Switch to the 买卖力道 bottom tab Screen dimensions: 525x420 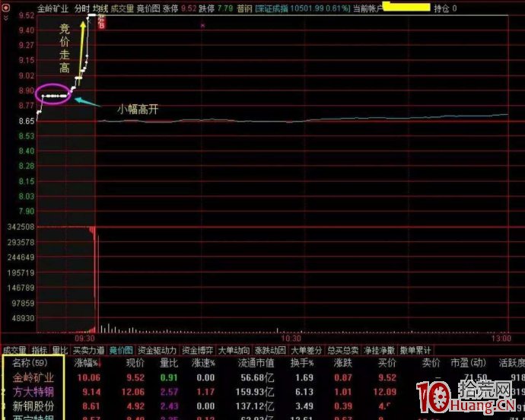point(88,350)
